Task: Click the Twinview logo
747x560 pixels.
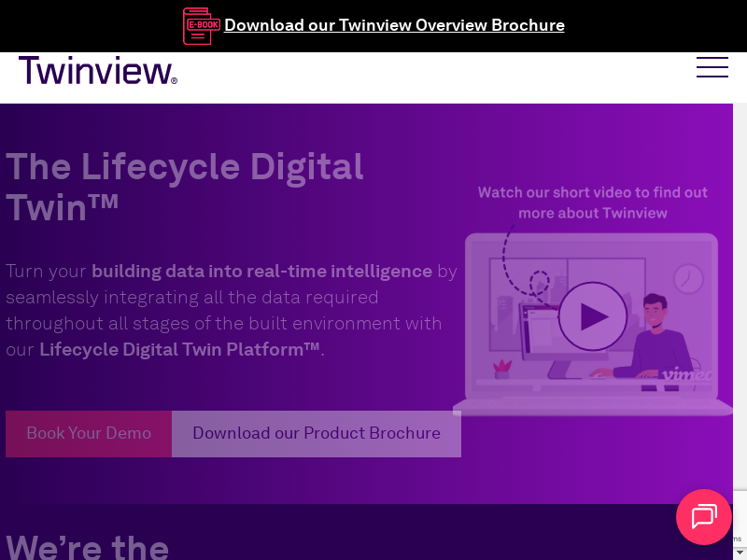Action: click(98, 71)
